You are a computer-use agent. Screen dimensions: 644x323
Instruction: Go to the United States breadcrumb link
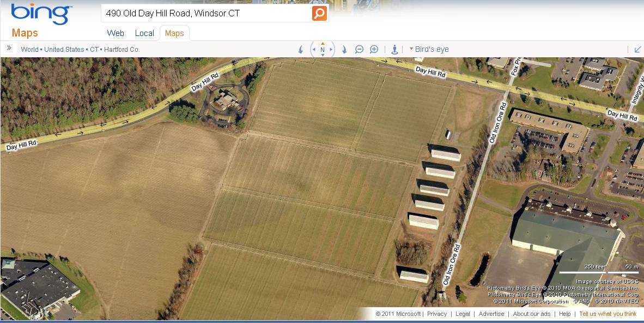pos(64,49)
